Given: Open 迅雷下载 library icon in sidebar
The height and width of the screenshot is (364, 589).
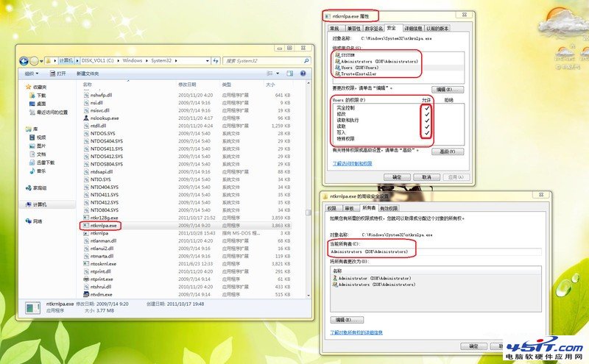Looking at the screenshot, I should point(32,163).
